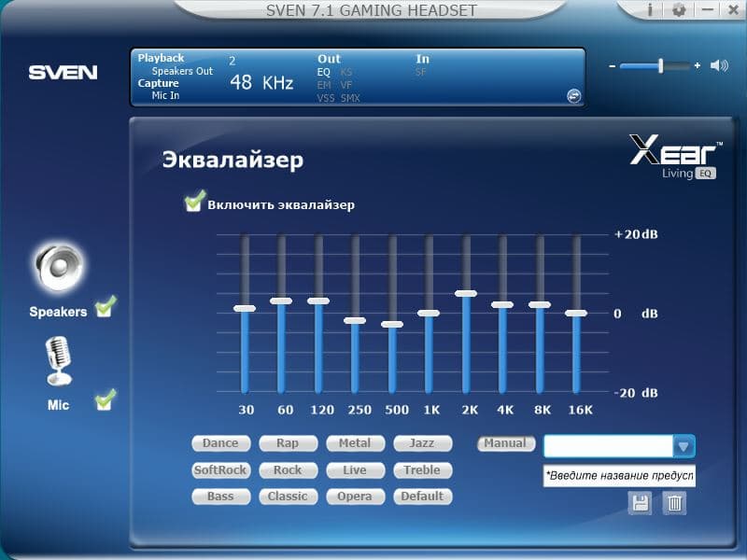Viewport: 747px width, 560px height.
Task: Click the SMX indicator under Out
Action: (x=350, y=99)
